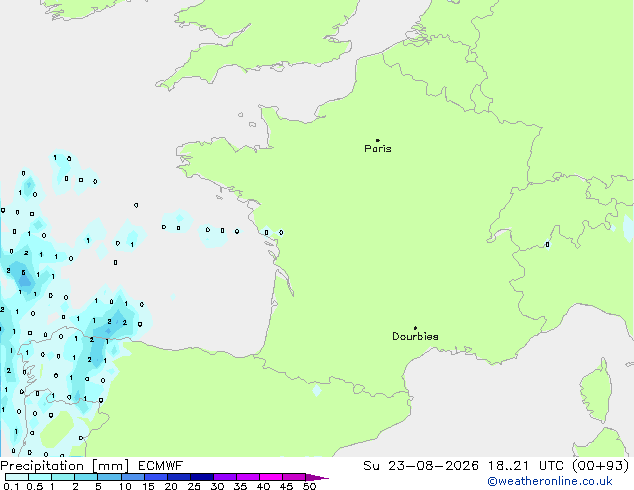
Task: Choose the 20 mm legend color swatch
Action: 178,477
